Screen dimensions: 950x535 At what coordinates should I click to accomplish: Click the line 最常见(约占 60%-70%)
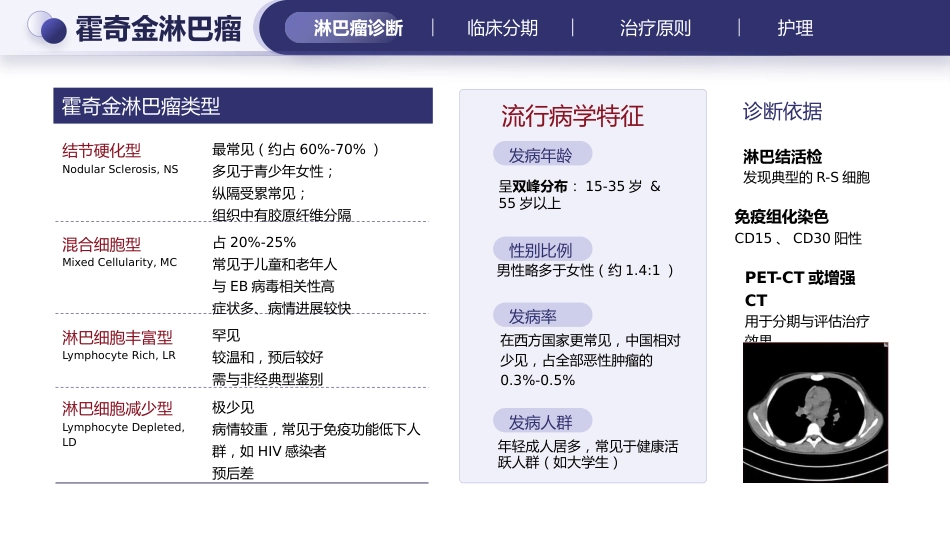[x=295, y=149]
